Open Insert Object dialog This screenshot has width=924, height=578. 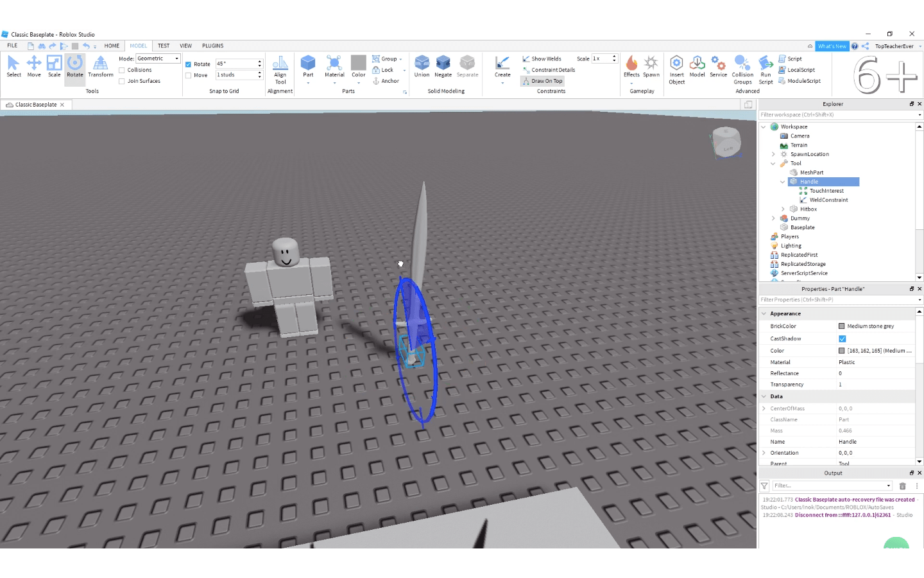point(676,70)
